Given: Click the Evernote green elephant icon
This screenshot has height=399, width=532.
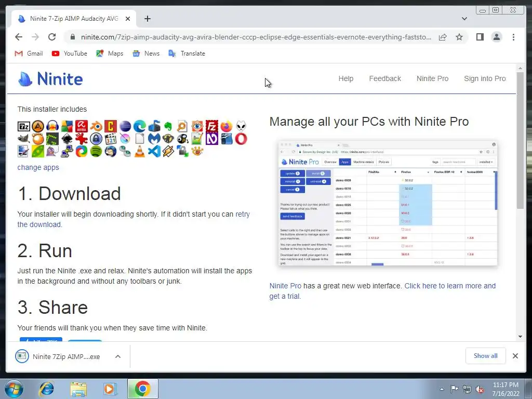Looking at the screenshot, I should 168,127.
